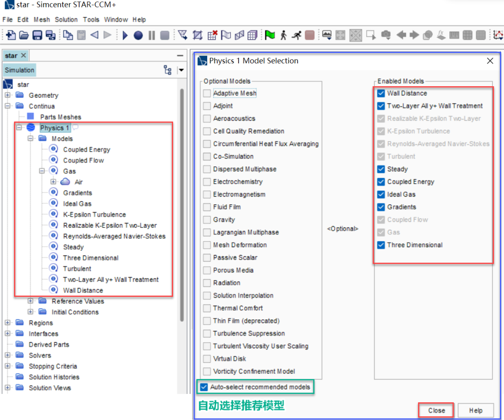Click the Open folder toolbar icon
The width and height of the screenshot is (504, 420).
coord(23,35)
